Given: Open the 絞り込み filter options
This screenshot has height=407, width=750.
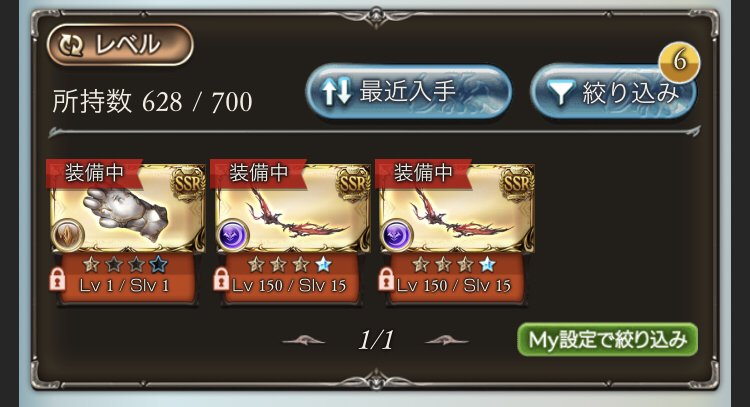Looking at the screenshot, I should click(x=613, y=92).
